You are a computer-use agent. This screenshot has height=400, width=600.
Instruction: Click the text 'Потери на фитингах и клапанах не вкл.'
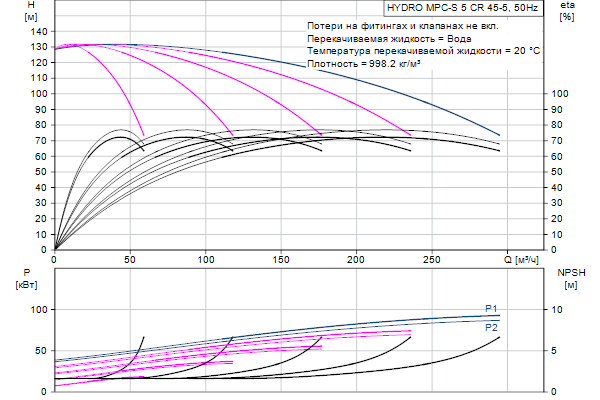(x=390, y=24)
